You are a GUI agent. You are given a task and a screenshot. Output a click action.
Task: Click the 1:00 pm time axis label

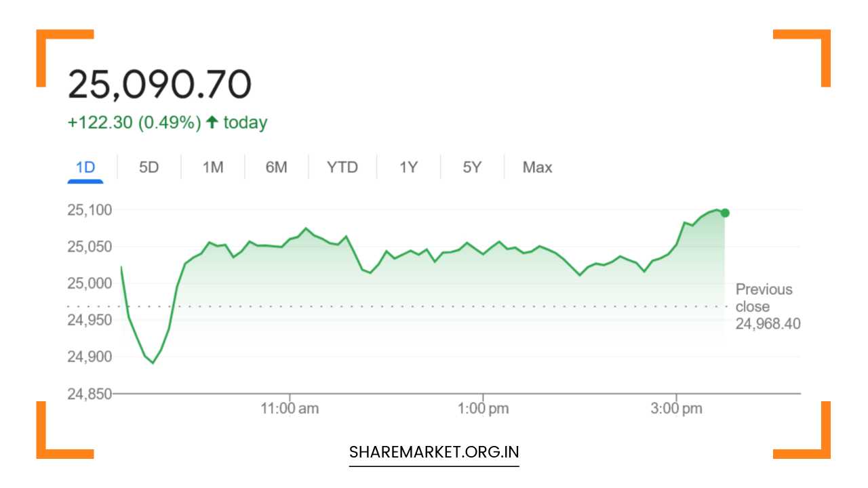(483, 409)
